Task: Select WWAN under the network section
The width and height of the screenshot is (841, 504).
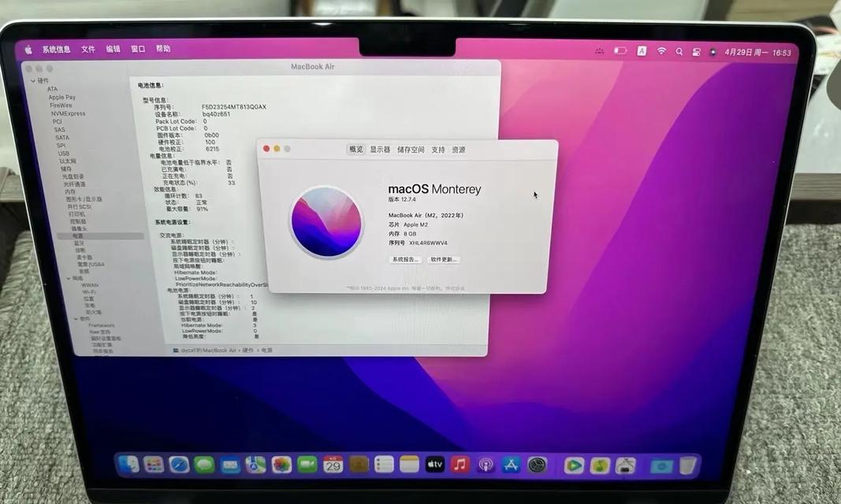Action: [90, 286]
